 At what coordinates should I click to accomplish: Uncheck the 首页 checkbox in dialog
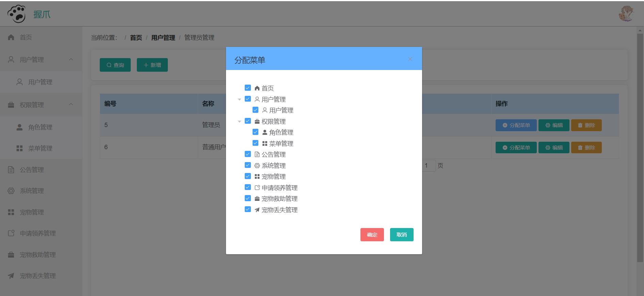248,88
